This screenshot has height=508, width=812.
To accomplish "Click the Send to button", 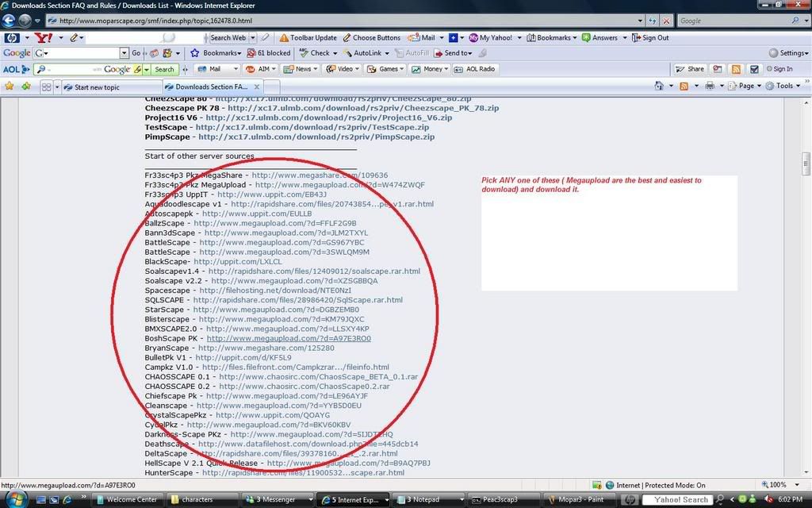I will tap(453, 53).
